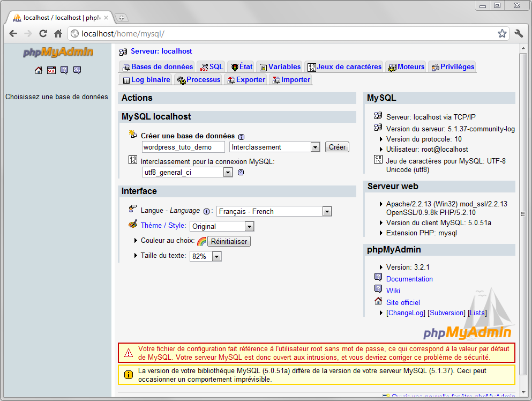
Task: Go forward using the browser forward arrow
Action: 28,34
